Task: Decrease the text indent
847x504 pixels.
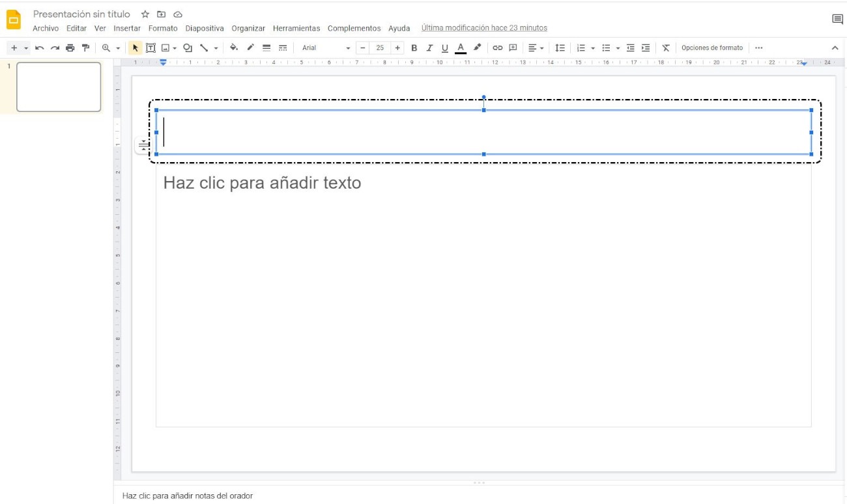Action: click(630, 48)
